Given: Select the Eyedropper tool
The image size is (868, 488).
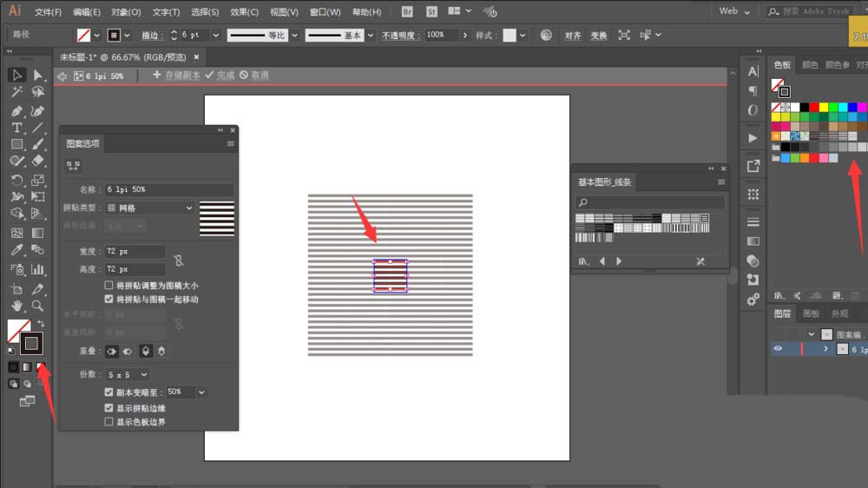Looking at the screenshot, I should [16, 250].
